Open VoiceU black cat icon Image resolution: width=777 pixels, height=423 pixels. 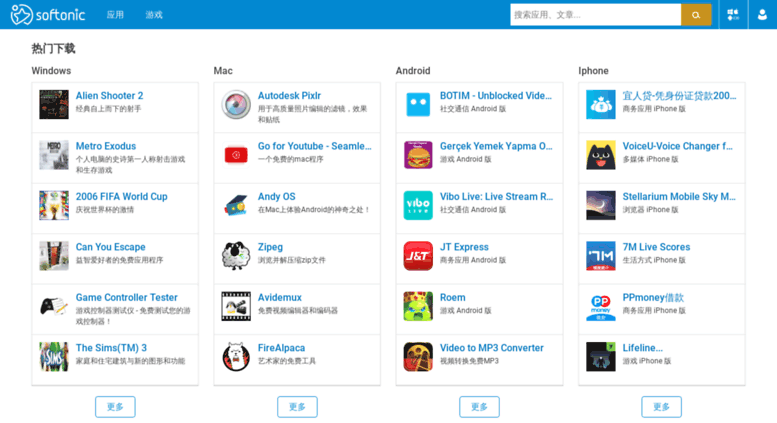coord(601,155)
